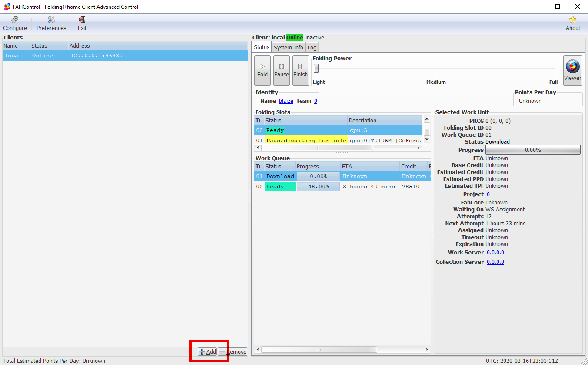Screen dimensions: 588x365
Task: Click the 127.0.0.1:36330 address cell
Action: (96, 56)
